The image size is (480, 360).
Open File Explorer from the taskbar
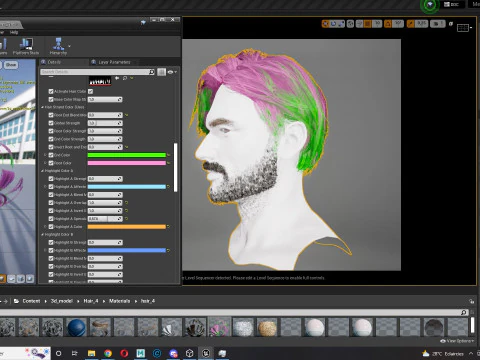(x=91, y=353)
